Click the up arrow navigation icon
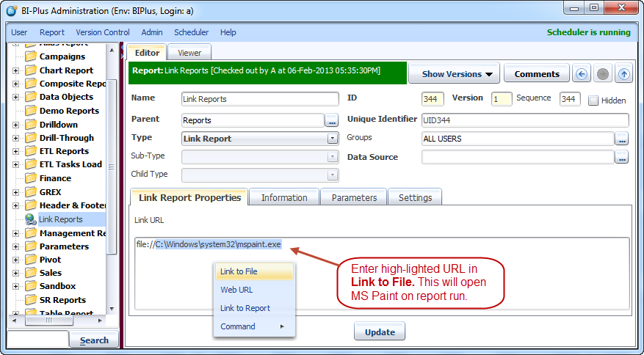This screenshot has width=644, height=355. 623,74
